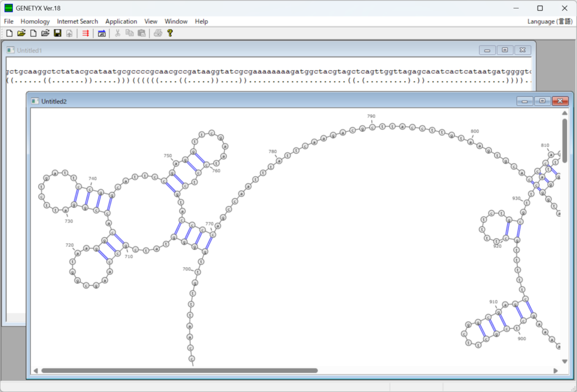Click the vertical scrollbar down arrow in Untitled2
577x392 pixels.
pyautogui.click(x=565, y=361)
